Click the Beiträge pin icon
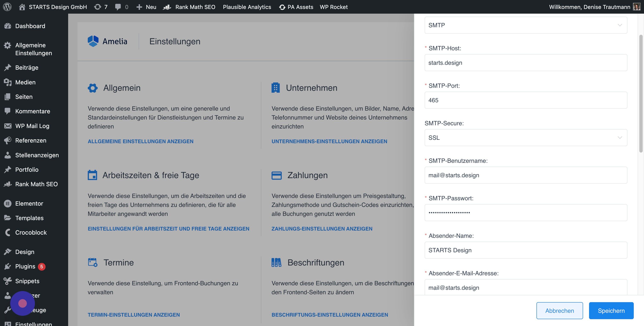The image size is (644, 326). click(8, 67)
